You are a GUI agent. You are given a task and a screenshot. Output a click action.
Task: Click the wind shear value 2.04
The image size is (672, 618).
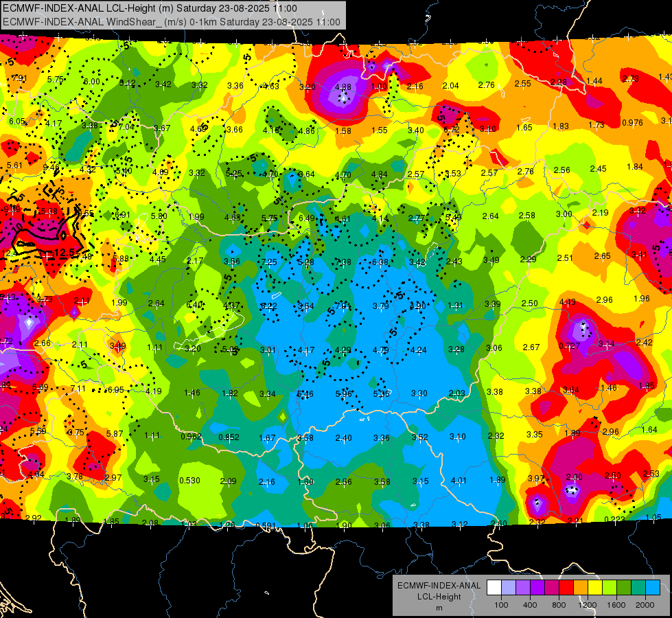click(x=450, y=86)
